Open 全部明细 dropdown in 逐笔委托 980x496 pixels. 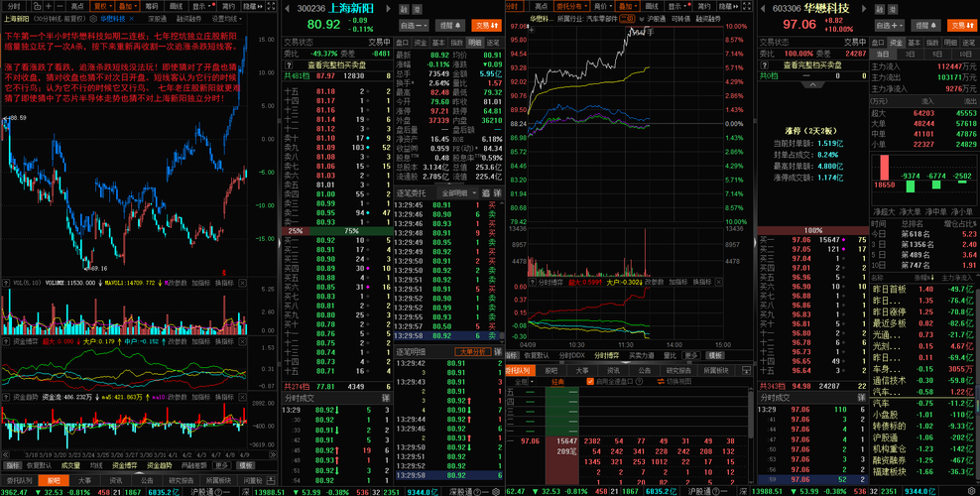click(x=457, y=193)
